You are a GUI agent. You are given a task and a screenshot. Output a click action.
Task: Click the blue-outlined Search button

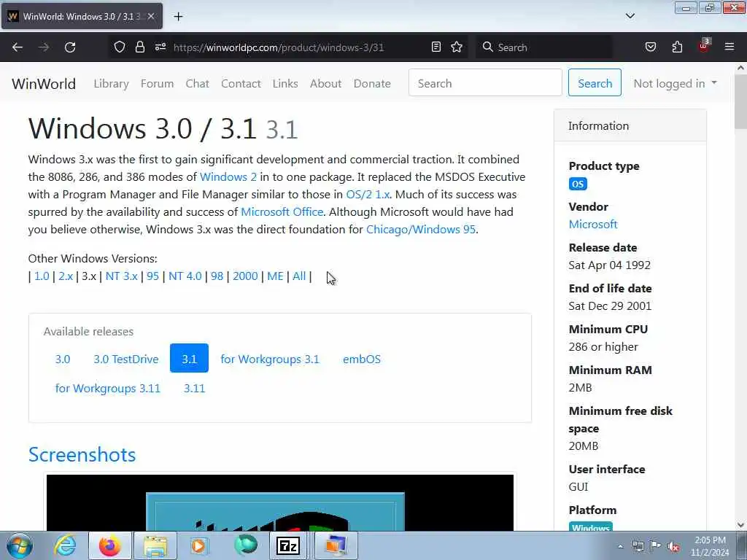click(x=595, y=83)
